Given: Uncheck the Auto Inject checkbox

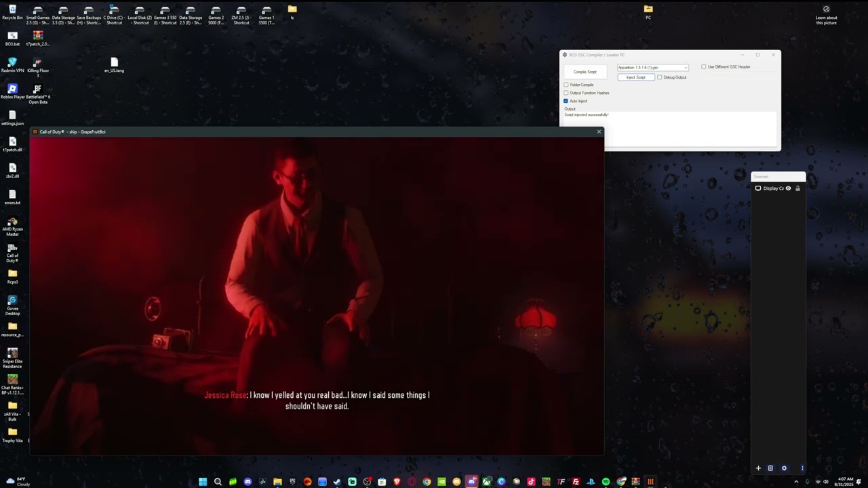Looking at the screenshot, I should [566, 101].
